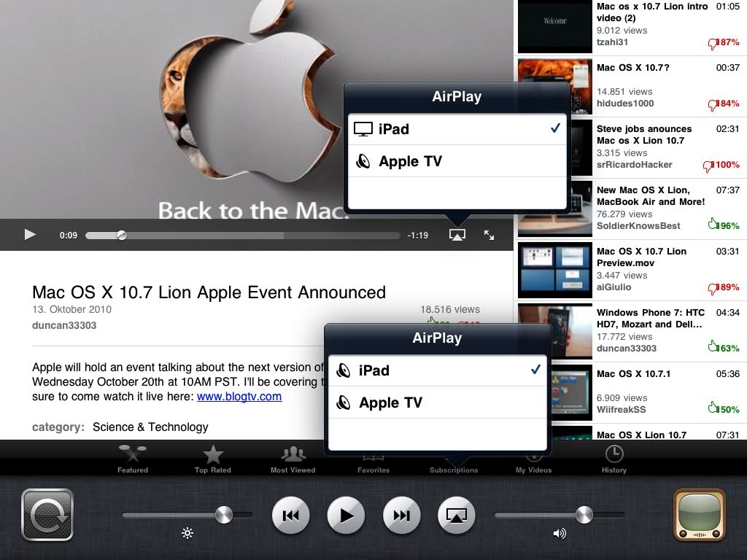Switch to the Most Viewed tab
747x560 pixels.
pyautogui.click(x=293, y=459)
